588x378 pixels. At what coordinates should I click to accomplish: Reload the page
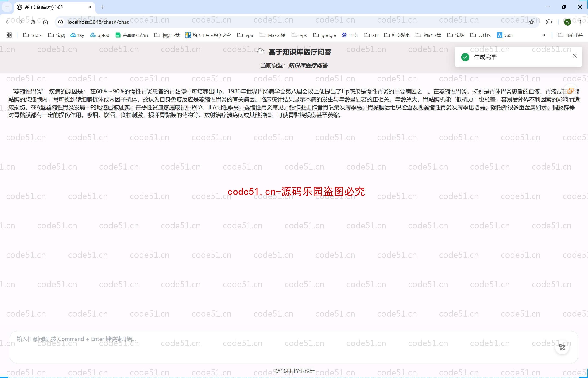pos(33,22)
